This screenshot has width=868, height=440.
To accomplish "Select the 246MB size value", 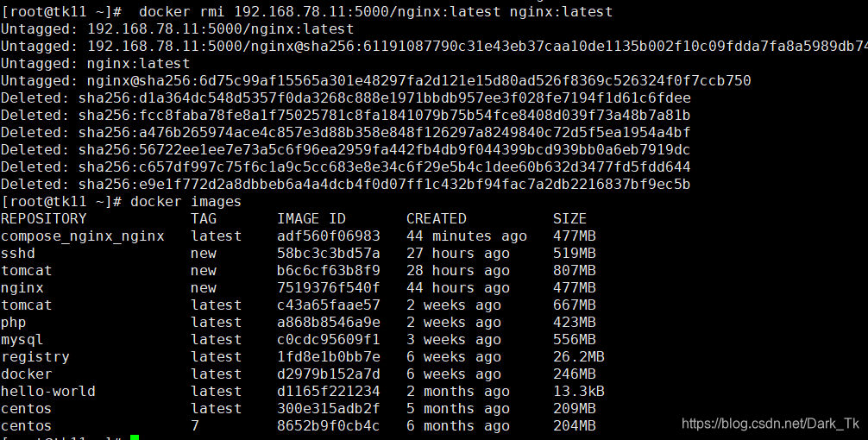I will [574, 374].
